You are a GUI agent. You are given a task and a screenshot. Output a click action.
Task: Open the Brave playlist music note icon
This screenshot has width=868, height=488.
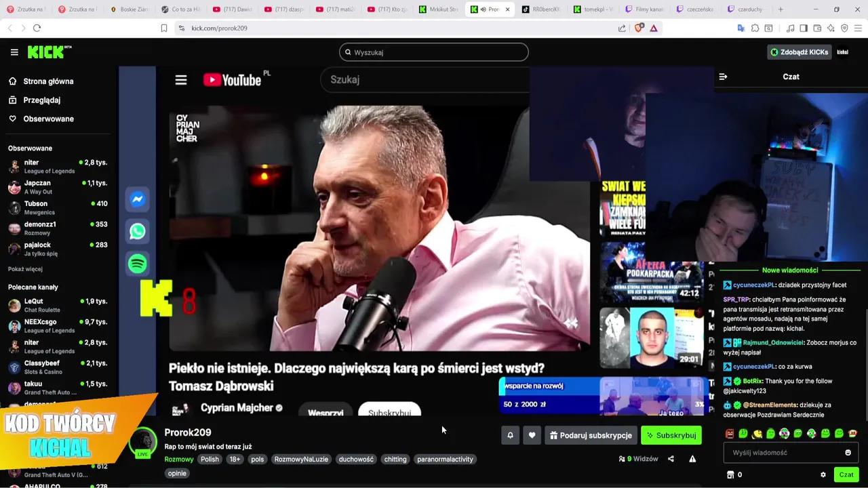[x=790, y=28]
